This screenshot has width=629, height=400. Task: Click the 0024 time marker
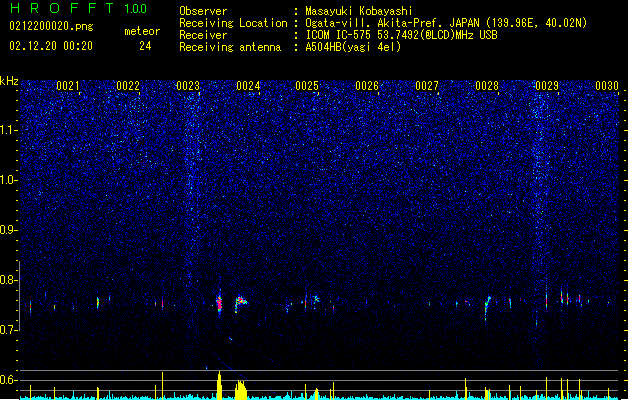tap(248, 86)
